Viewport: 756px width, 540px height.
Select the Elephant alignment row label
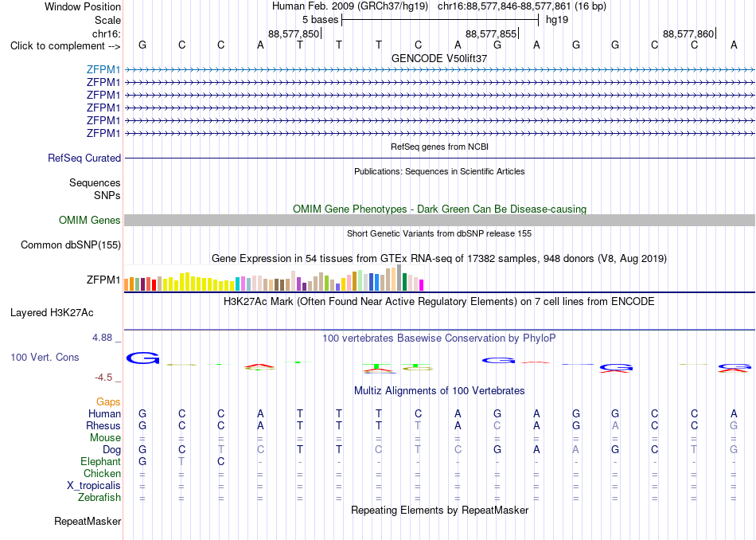pyautogui.click(x=100, y=461)
